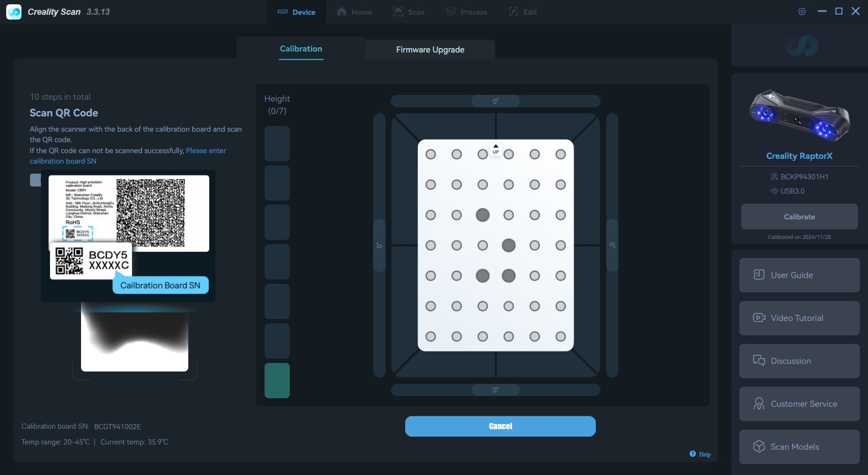Click the Video Tutorial camera icon
Viewport: 868px width, 475px height.
pos(759,318)
